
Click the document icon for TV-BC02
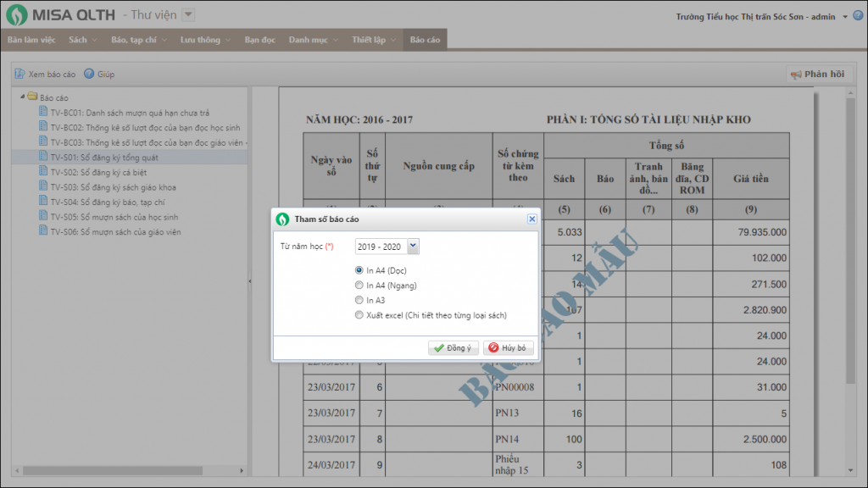pyautogui.click(x=43, y=126)
